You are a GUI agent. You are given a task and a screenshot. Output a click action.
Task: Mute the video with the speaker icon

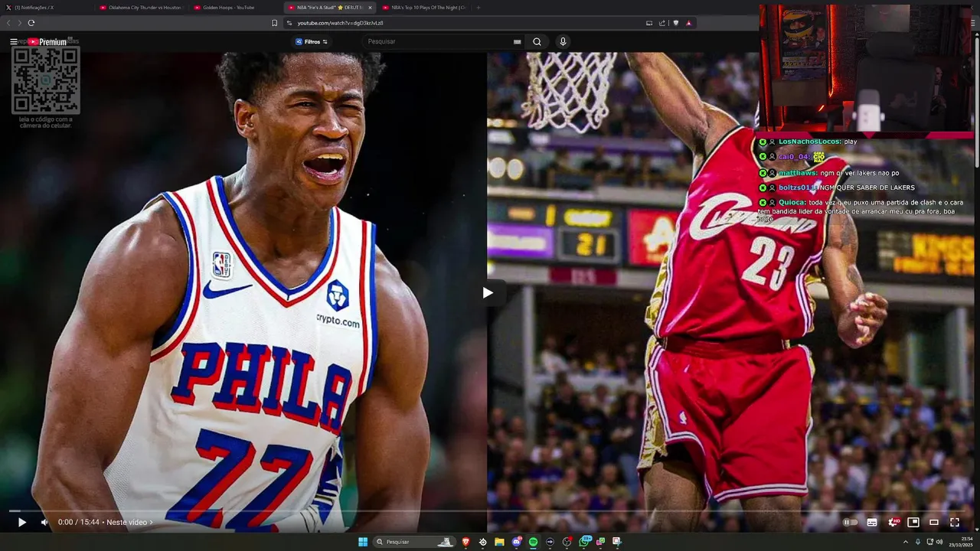pos(44,522)
